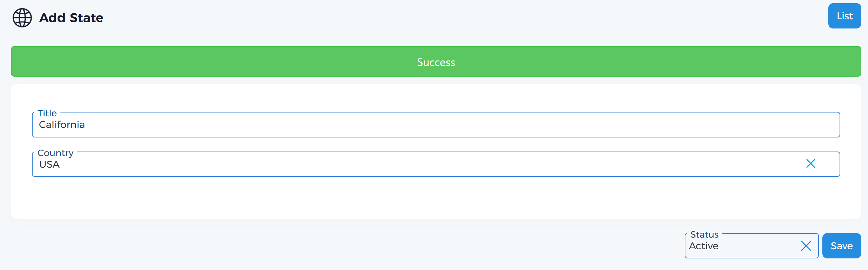Select the Title label text
This screenshot has width=868, height=270.
click(x=47, y=113)
